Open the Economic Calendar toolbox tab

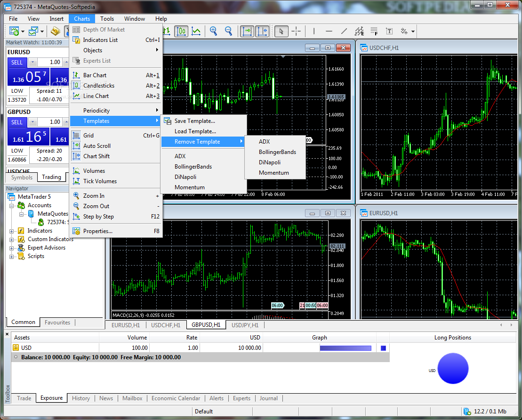click(x=176, y=398)
